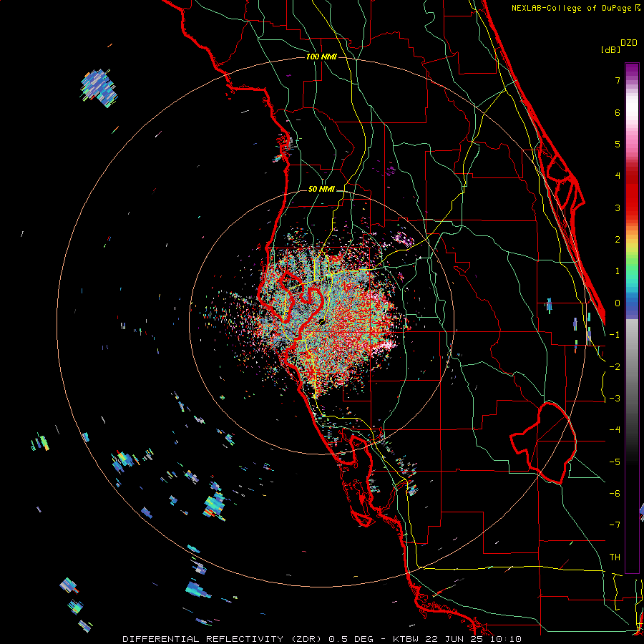
Task: Select the "-1" value on the dB scale
Action: pos(615,335)
